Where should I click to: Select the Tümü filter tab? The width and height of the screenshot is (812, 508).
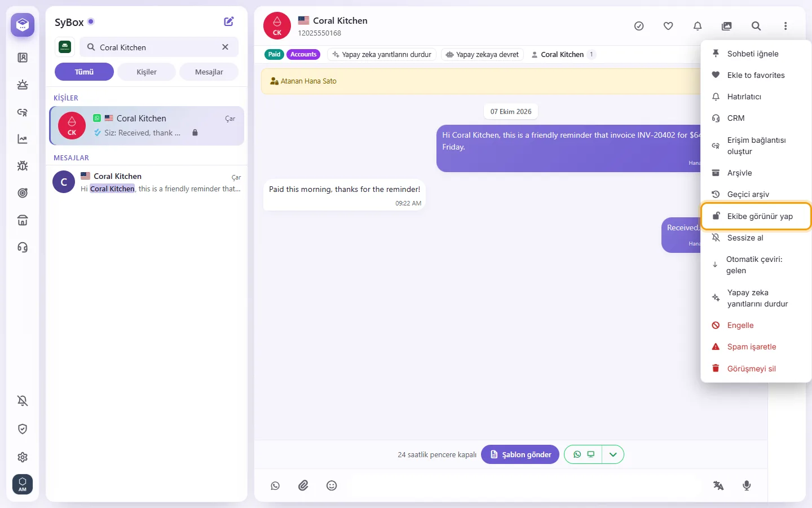point(84,72)
